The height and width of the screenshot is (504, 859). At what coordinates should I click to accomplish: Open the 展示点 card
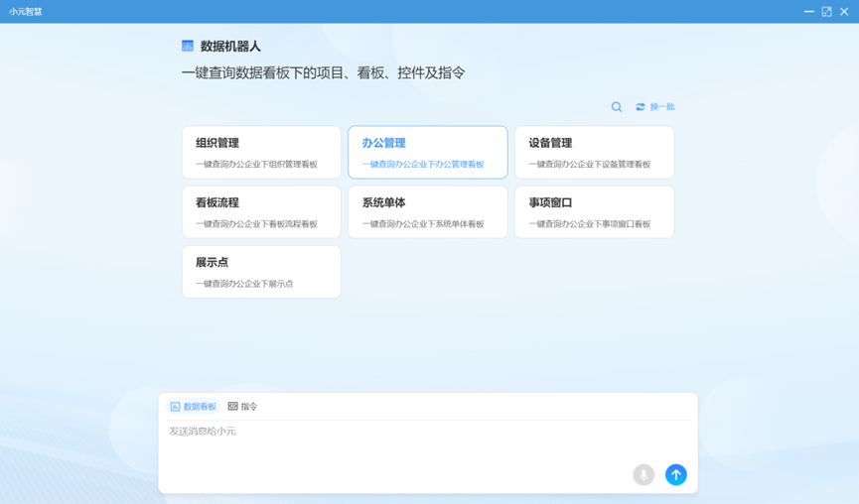coord(261,272)
